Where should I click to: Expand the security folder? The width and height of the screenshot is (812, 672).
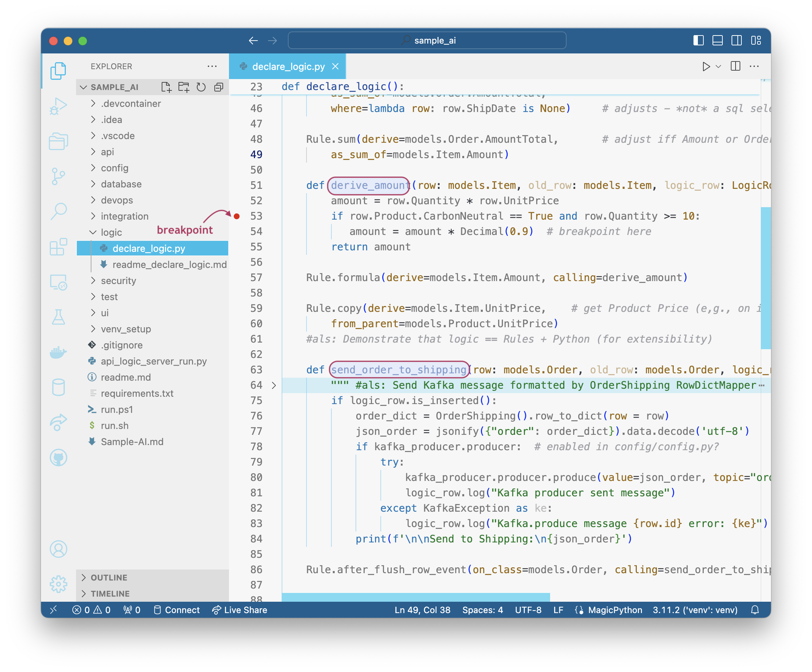[118, 280]
